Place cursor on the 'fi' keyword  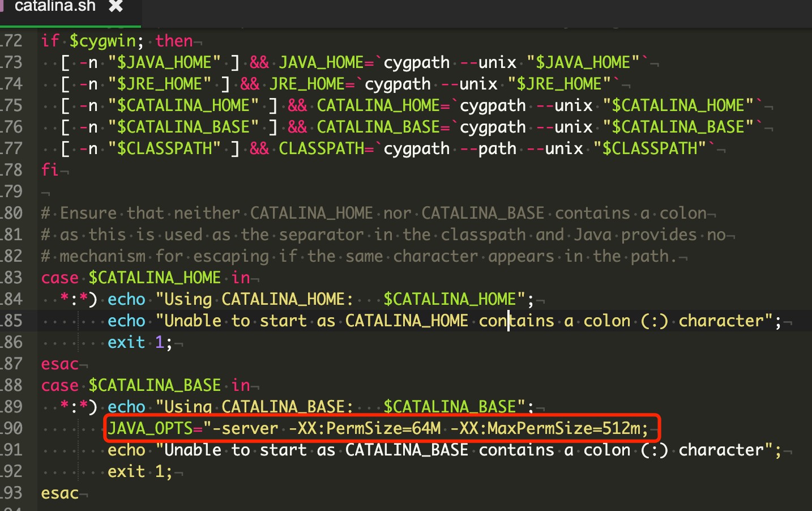click(50, 170)
